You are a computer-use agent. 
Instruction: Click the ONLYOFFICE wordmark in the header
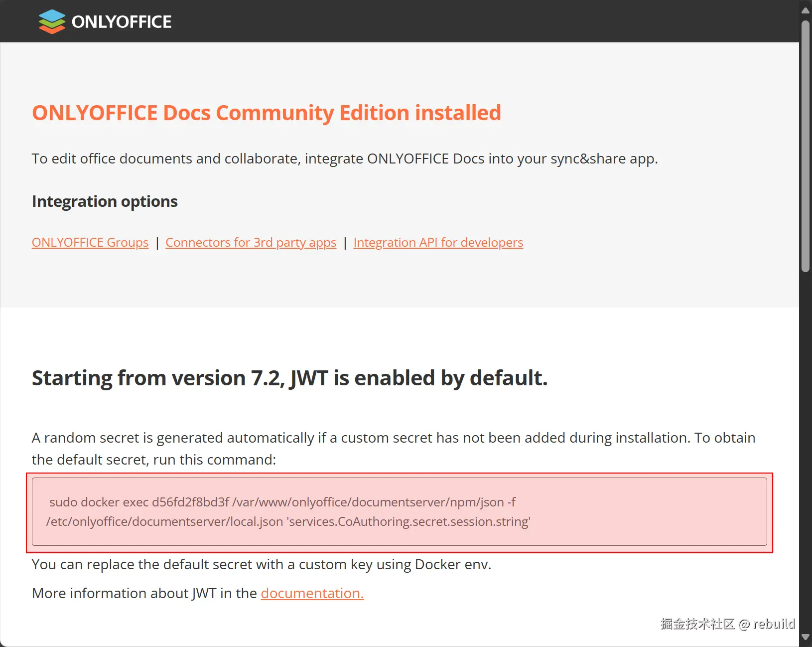122,22
